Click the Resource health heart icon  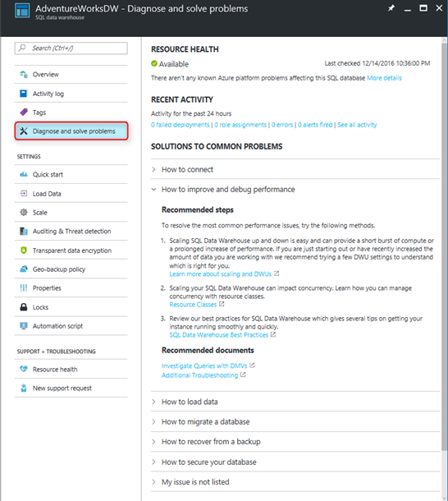pos(24,369)
